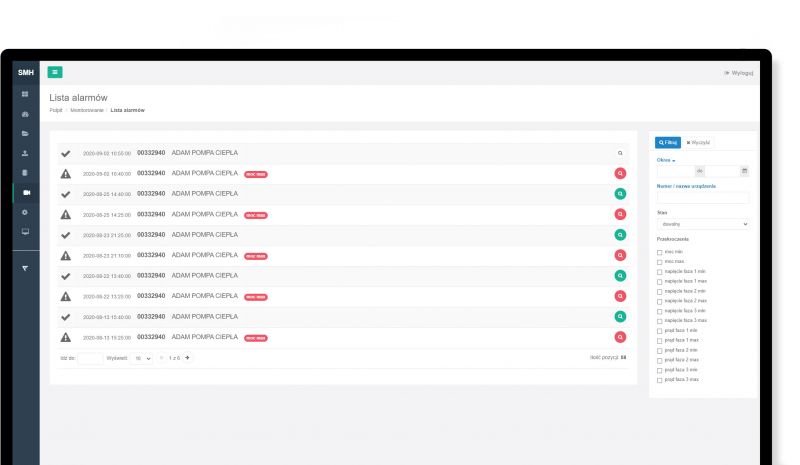Enable the 'moc min' checkbox
Image resolution: width=800 pixels, height=465 pixels.
(x=659, y=251)
